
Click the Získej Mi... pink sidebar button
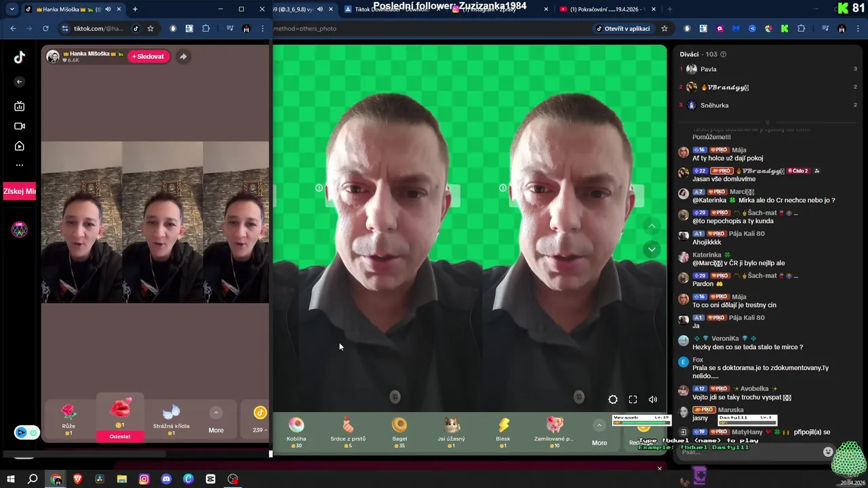coord(20,191)
